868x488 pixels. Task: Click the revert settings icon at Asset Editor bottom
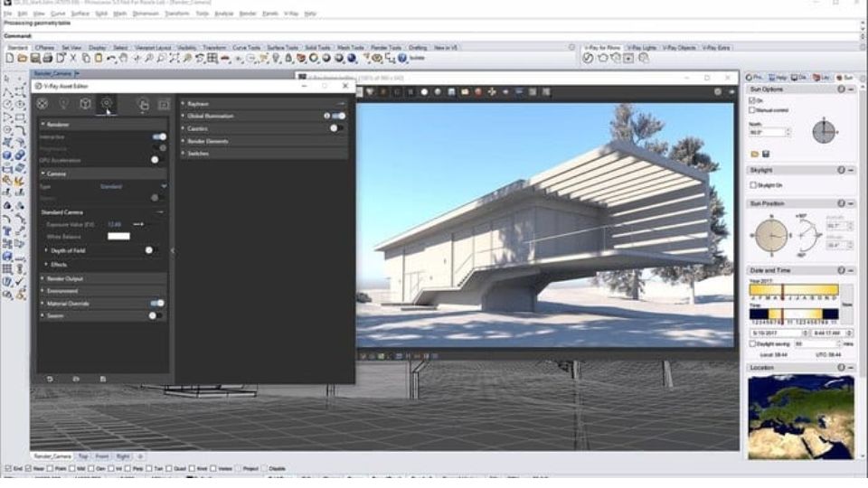(x=50, y=379)
